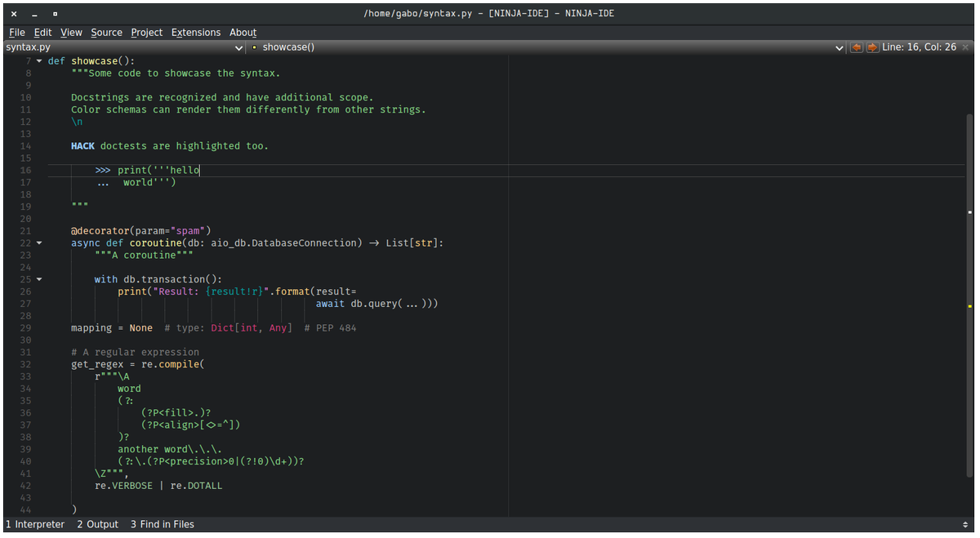The height and width of the screenshot is (538, 980).
Task: Click 'get_regex' on line 32
Action: tap(97, 364)
